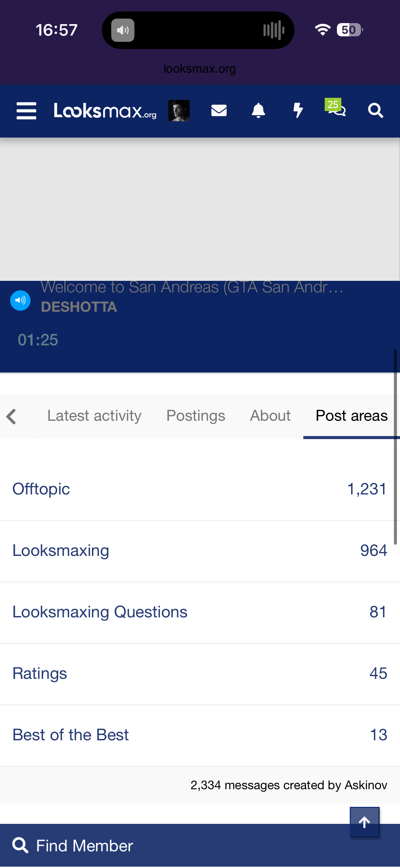This screenshot has width=400, height=868.
Task: Switch to the Latest activity tab
Action: point(94,416)
